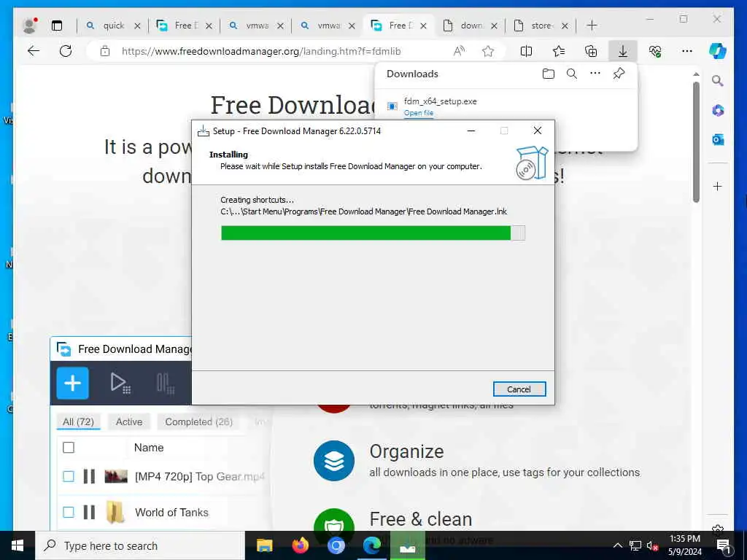Show hidden system tray icons

pyautogui.click(x=617, y=545)
